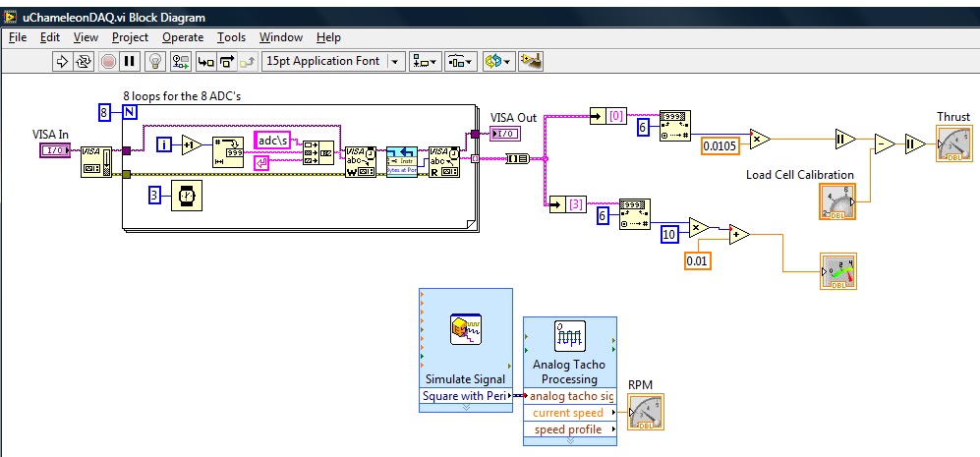980x457 pixels.
Task: Click the Step Over button
Action: click(226, 61)
